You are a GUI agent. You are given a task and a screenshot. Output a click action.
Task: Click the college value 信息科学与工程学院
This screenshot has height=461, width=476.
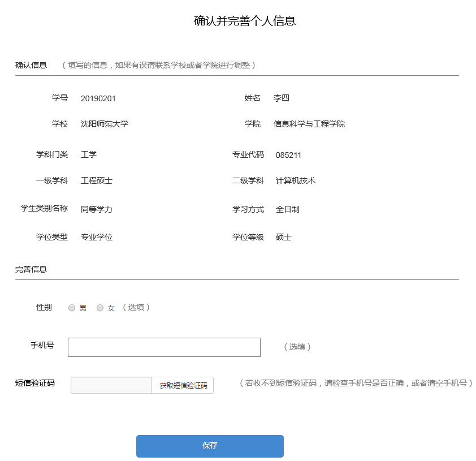pos(309,124)
